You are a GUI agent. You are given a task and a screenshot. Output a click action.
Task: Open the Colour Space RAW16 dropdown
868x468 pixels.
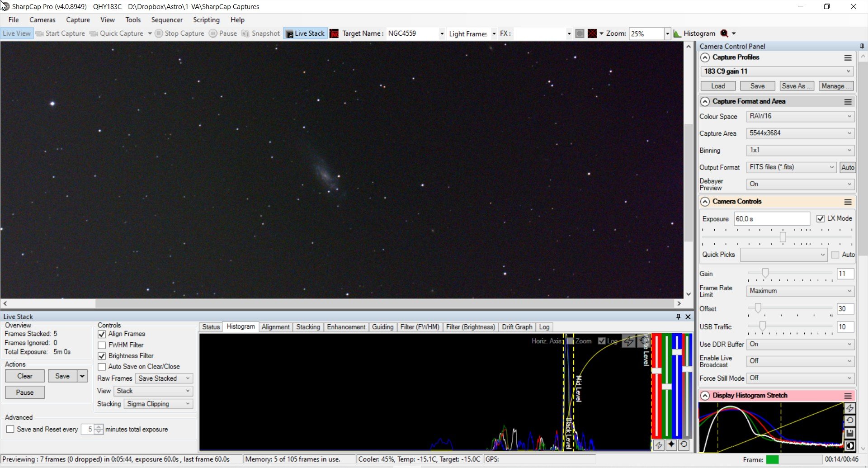(x=800, y=116)
